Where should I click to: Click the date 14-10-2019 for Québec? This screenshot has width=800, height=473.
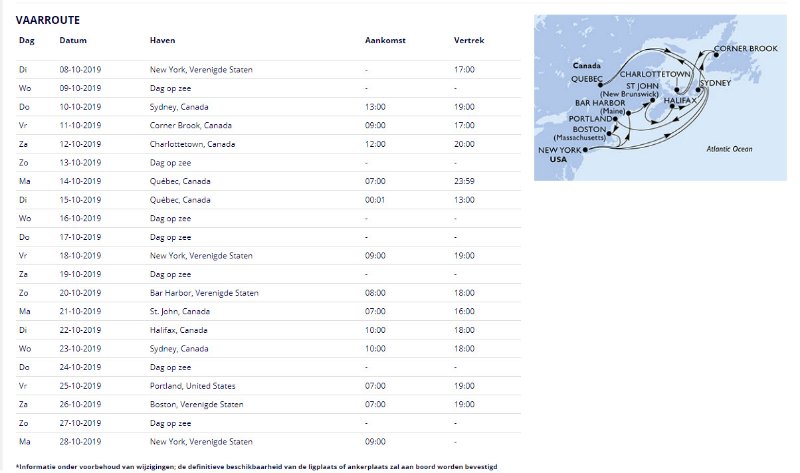tap(80, 181)
